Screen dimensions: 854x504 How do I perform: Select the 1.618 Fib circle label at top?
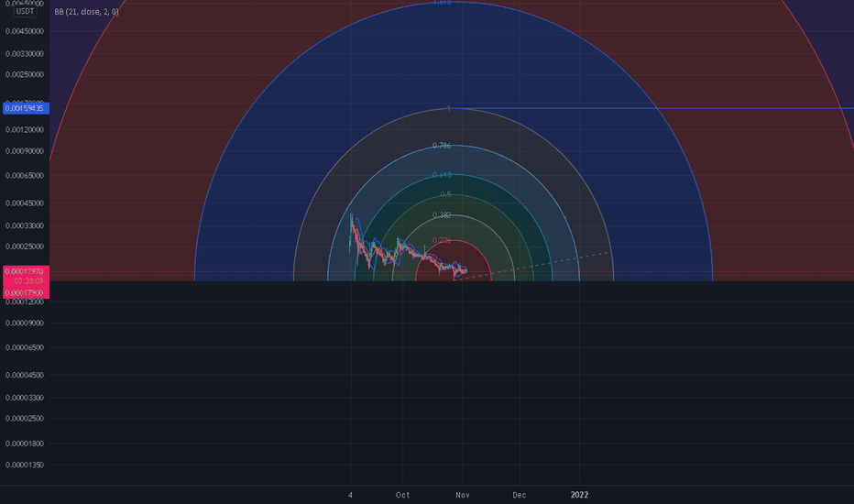pos(442,3)
